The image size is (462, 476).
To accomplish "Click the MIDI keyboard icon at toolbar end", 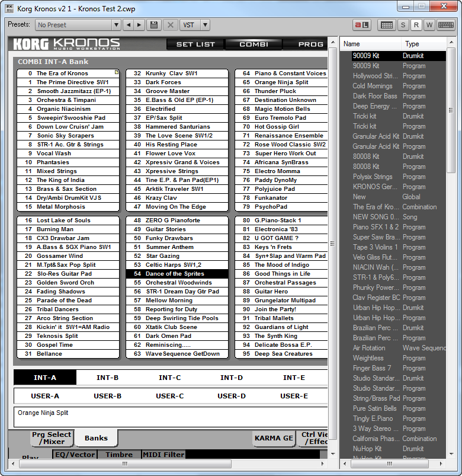I will point(445,25).
